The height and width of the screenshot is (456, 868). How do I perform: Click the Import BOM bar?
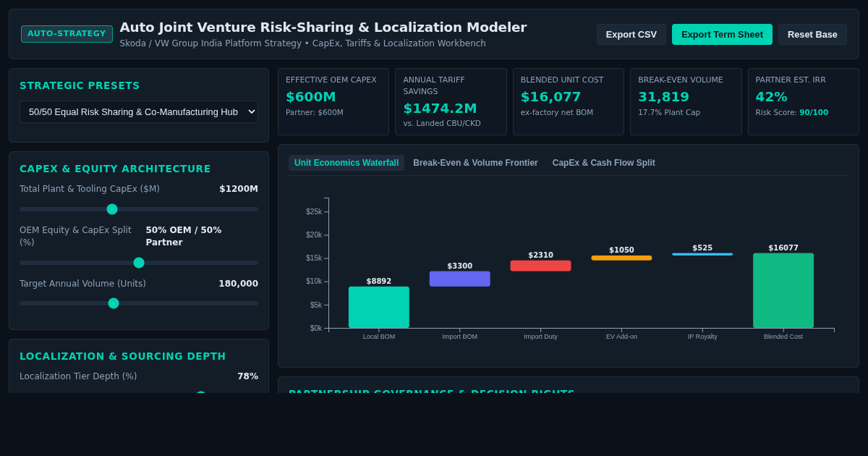coord(459,279)
